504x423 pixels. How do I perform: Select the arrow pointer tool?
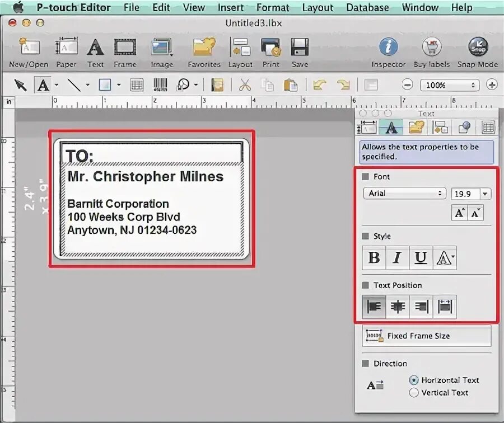click(x=20, y=85)
